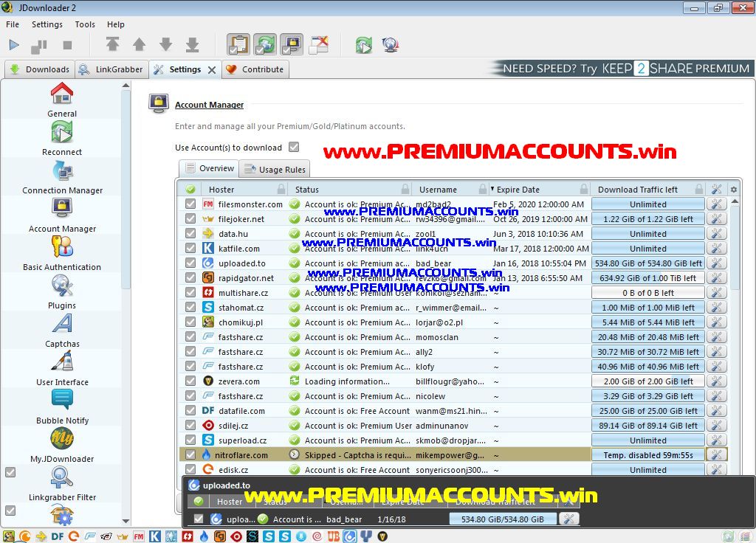Screen dimensions: 756x543
Task: Switch to the LinkGrabber tab
Action: coord(112,69)
